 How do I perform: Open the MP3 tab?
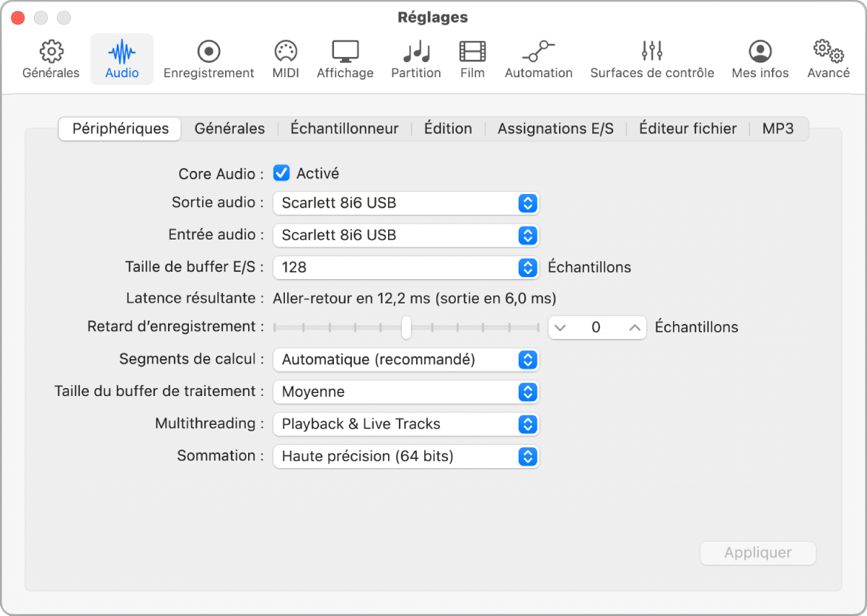(778, 128)
